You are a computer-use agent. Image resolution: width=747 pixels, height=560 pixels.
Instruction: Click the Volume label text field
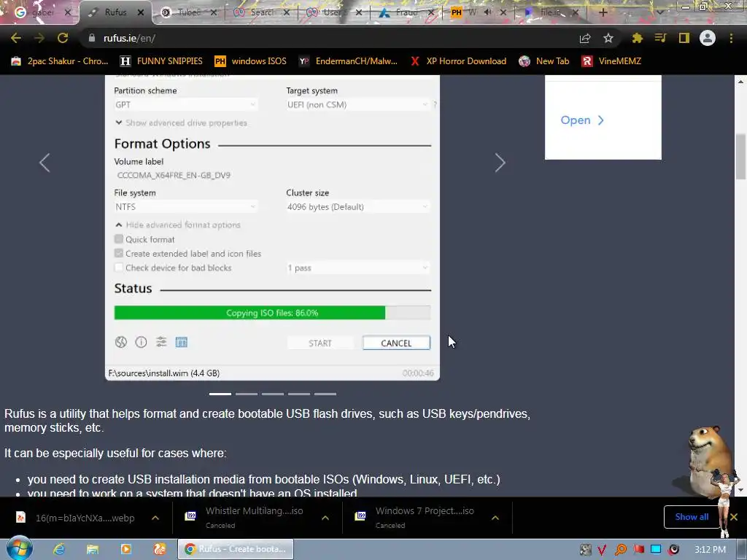point(273,175)
